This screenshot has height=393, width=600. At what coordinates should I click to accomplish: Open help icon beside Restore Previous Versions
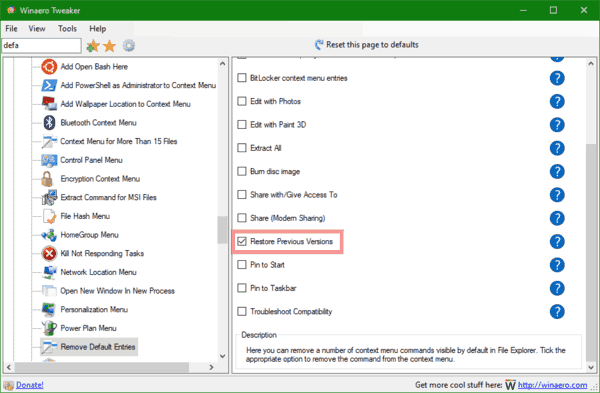[x=557, y=241]
